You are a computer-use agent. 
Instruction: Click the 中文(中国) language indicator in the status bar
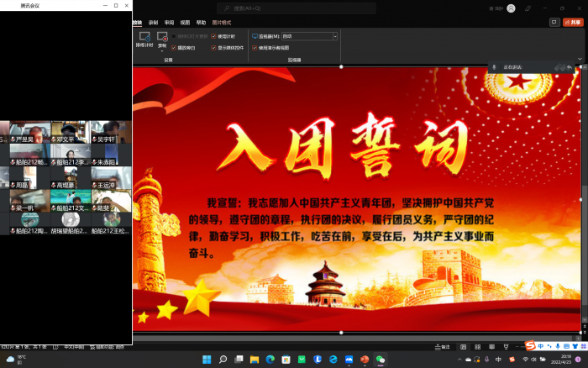74,347
